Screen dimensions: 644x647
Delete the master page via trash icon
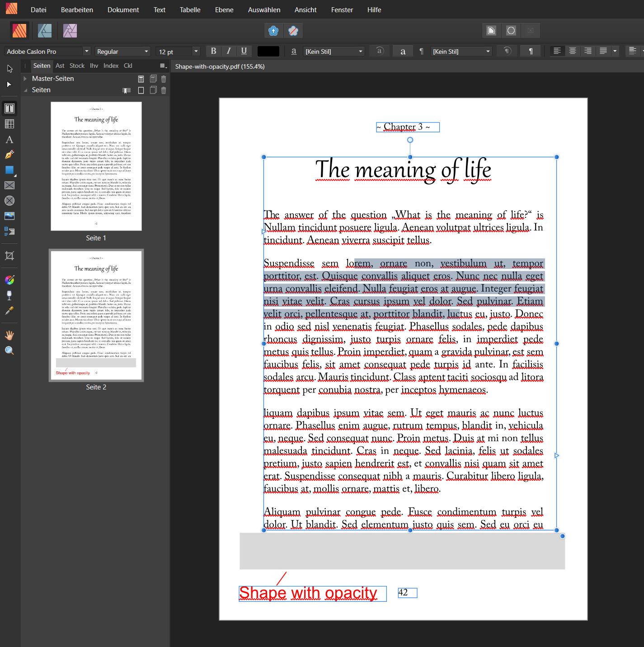(164, 79)
